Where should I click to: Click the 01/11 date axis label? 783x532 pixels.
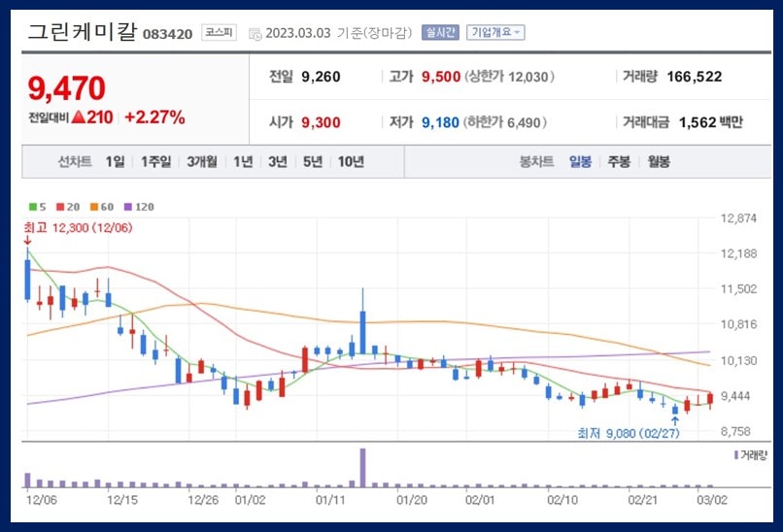click(330, 500)
